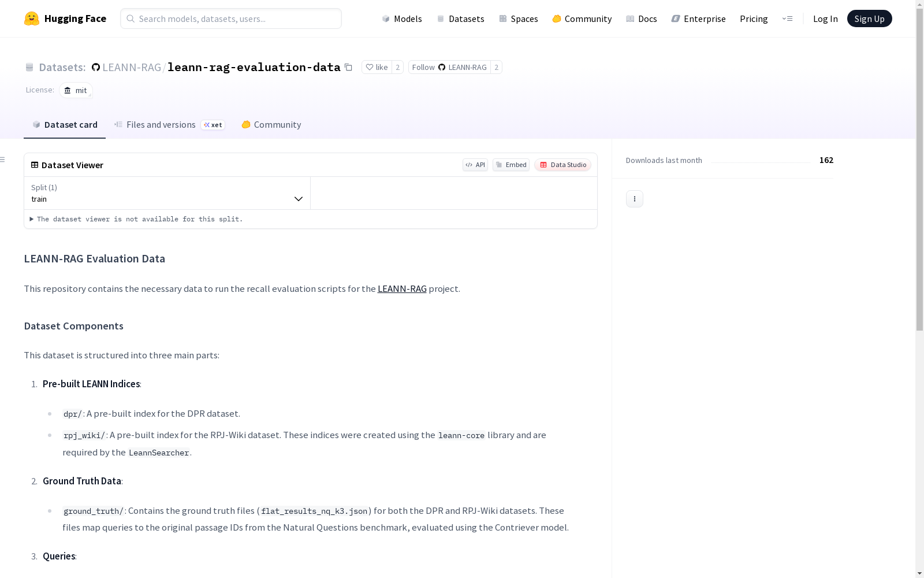Click the Log In link

click(825, 18)
